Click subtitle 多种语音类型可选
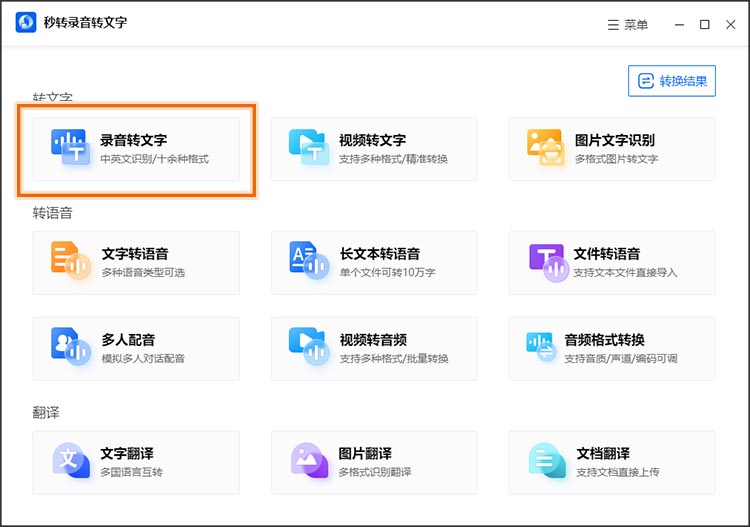The image size is (750, 527). coord(143,272)
